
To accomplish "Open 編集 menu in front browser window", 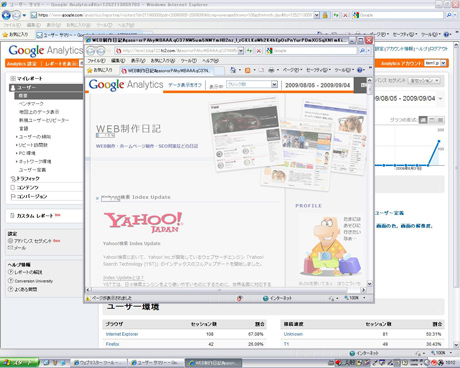I will click(118, 61).
